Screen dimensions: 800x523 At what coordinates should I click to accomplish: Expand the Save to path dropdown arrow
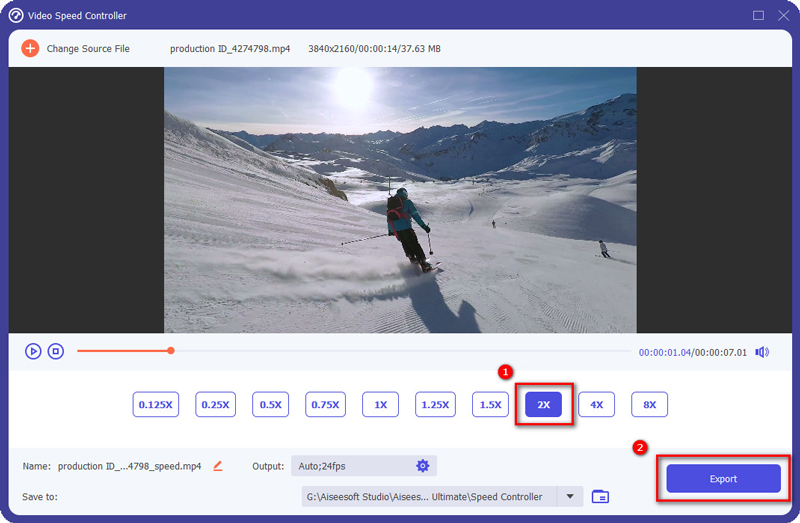point(571,496)
